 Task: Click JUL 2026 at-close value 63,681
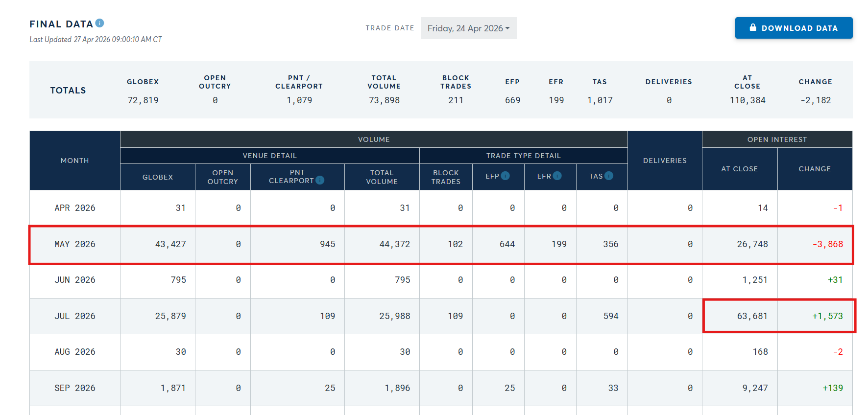(x=752, y=316)
